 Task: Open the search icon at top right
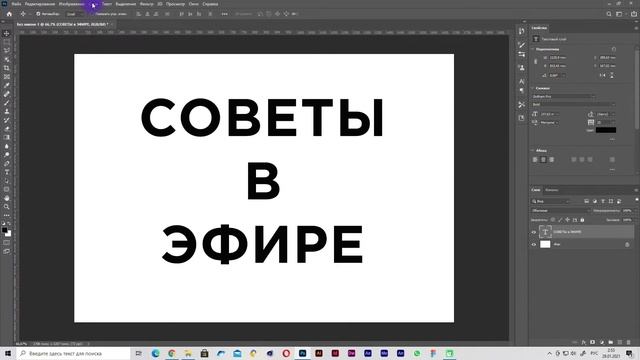click(609, 14)
